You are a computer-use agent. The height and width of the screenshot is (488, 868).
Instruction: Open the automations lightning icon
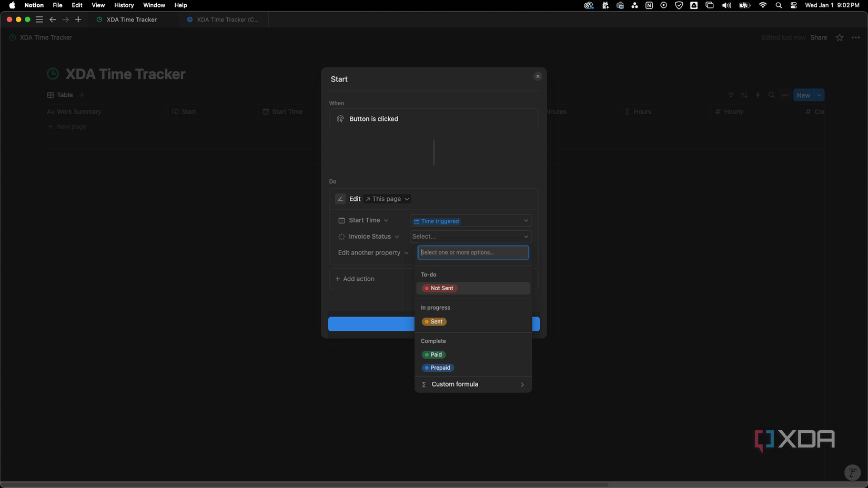pos(758,95)
